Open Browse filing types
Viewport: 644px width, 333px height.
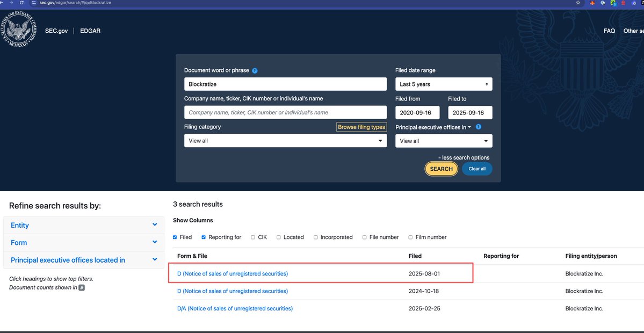pos(361,127)
